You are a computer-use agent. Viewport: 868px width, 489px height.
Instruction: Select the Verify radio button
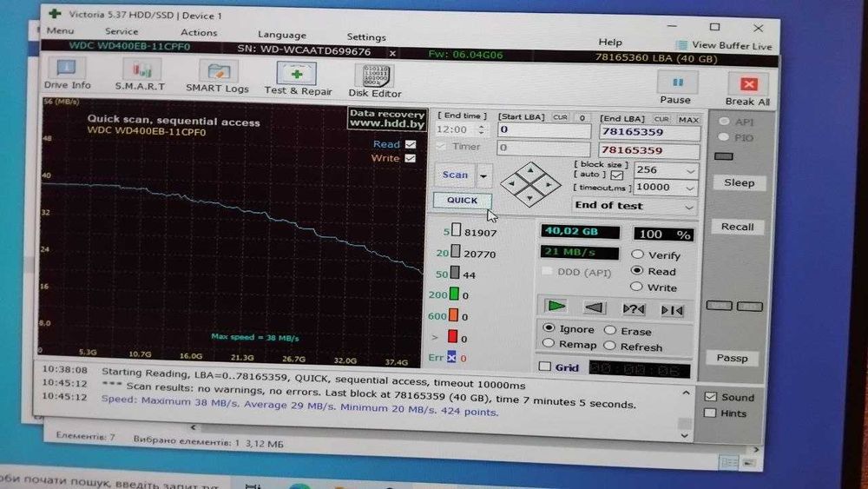coord(638,254)
